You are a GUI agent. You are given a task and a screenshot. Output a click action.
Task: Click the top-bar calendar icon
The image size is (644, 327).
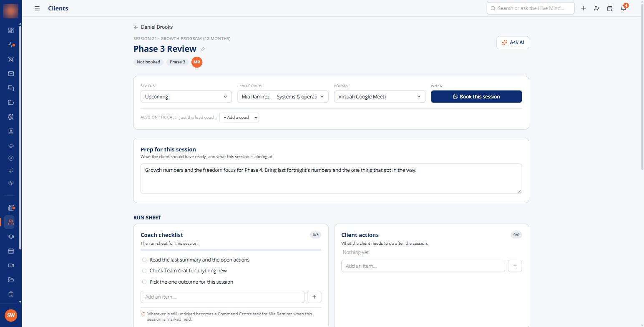pyautogui.click(x=610, y=8)
